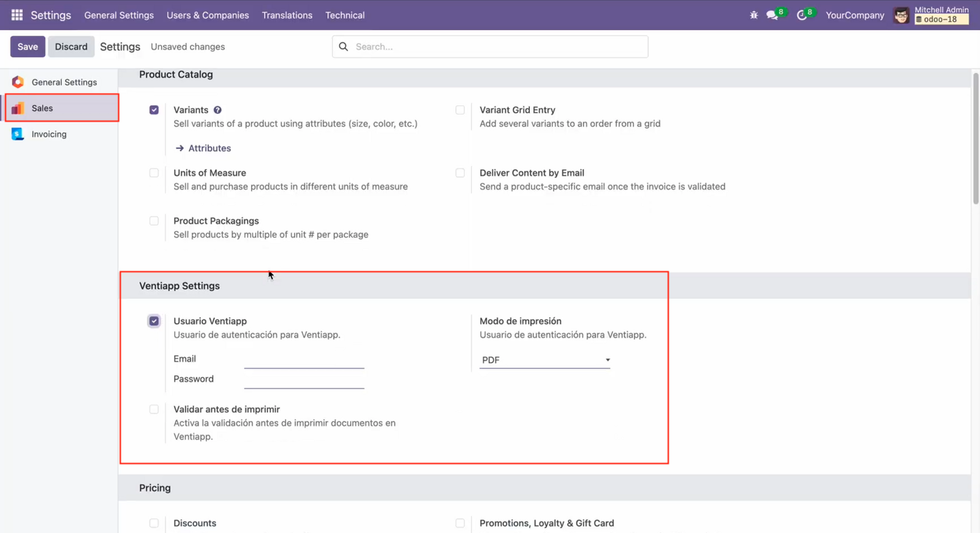Click the 'Unsaved changes' status text
The height and width of the screenshot is (533, 980).
coord(187,47)
